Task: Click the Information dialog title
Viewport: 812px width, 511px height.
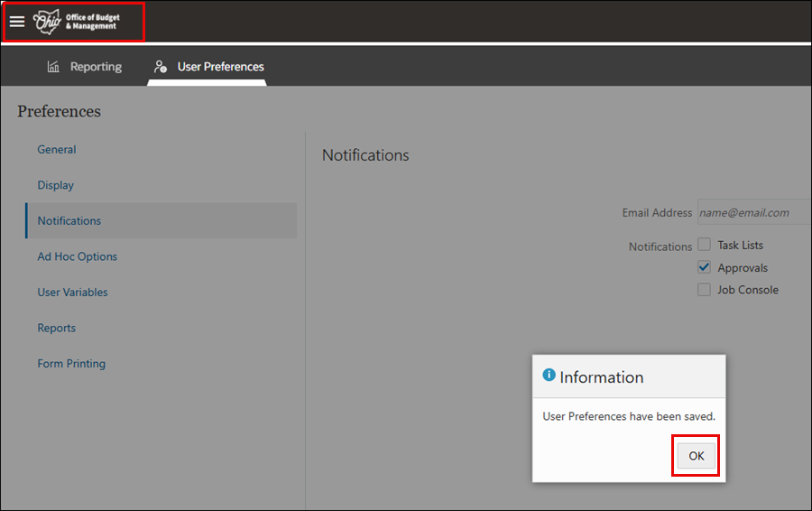Action: click(x=601, y=377)
